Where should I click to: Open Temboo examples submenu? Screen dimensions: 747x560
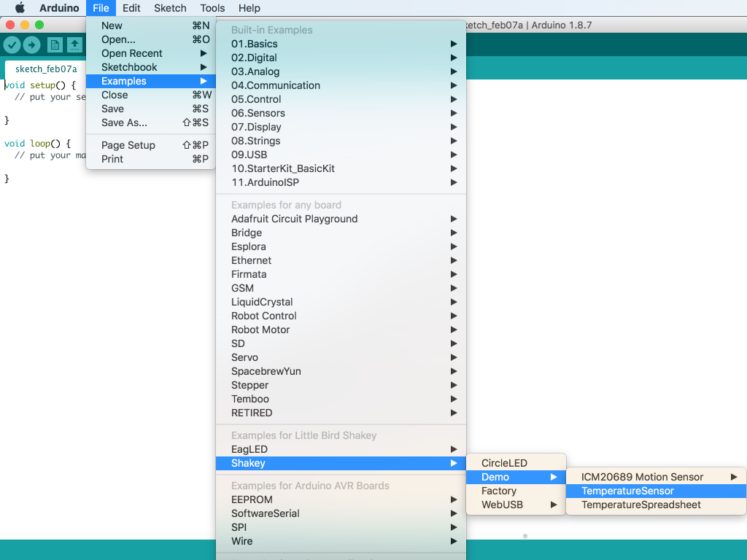pyautogui.click(x=341, y=398)
